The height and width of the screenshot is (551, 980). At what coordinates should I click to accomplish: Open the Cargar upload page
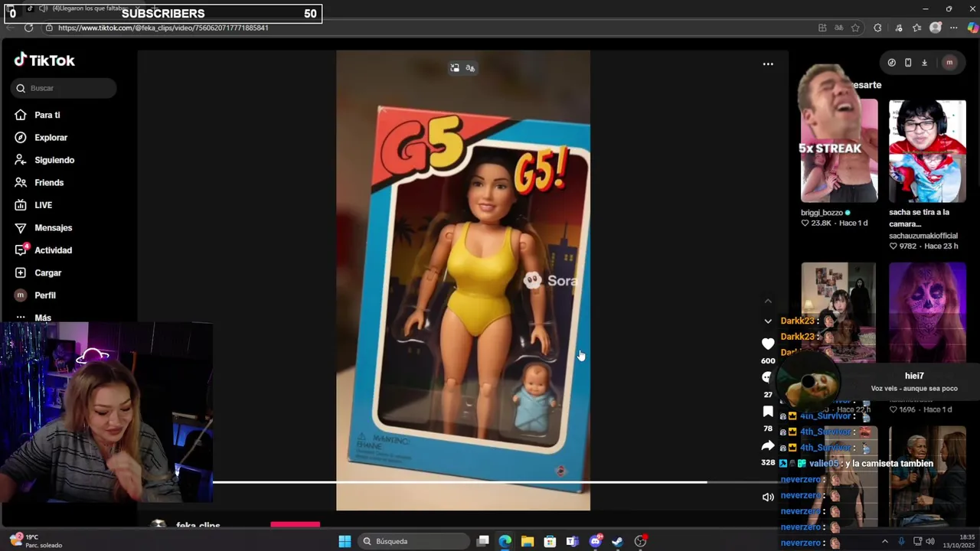47,273
